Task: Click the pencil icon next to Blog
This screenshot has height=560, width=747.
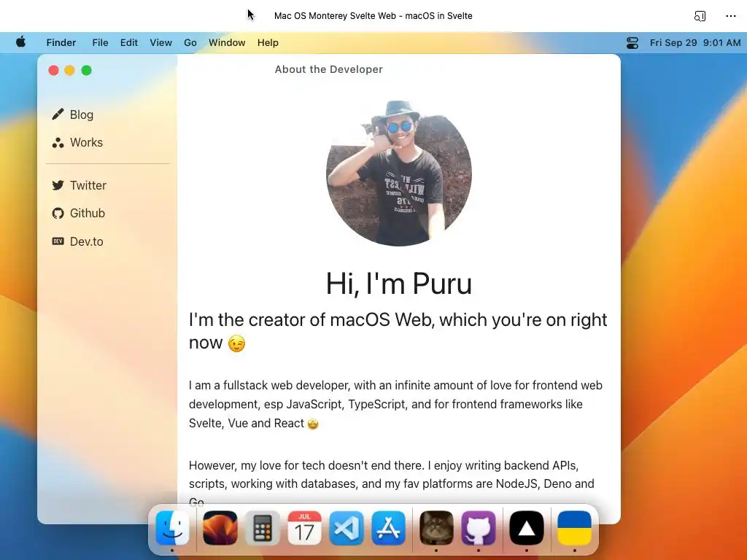Action: [x=58, y=114]
